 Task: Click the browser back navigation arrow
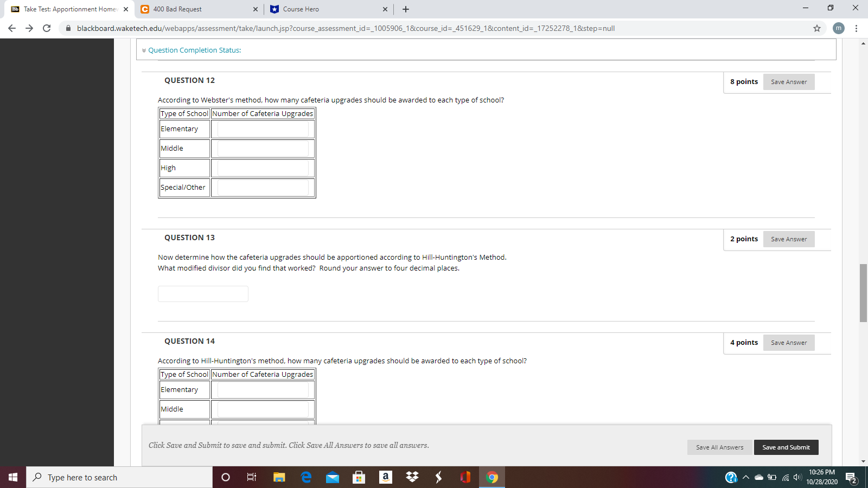(11, 28)
